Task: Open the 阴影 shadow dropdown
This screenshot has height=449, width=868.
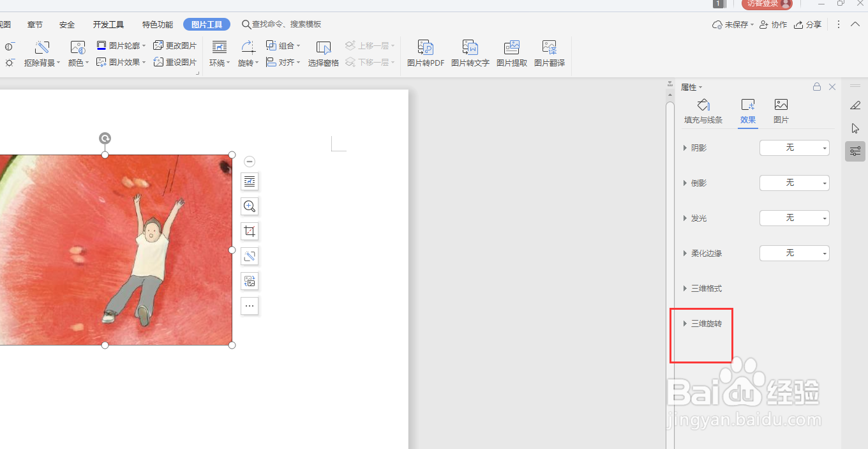Action: click(x=794, y=148)
